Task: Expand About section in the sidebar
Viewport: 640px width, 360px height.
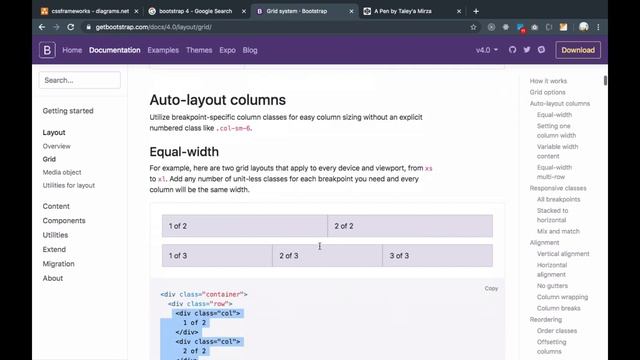Action: coord(53,278)
